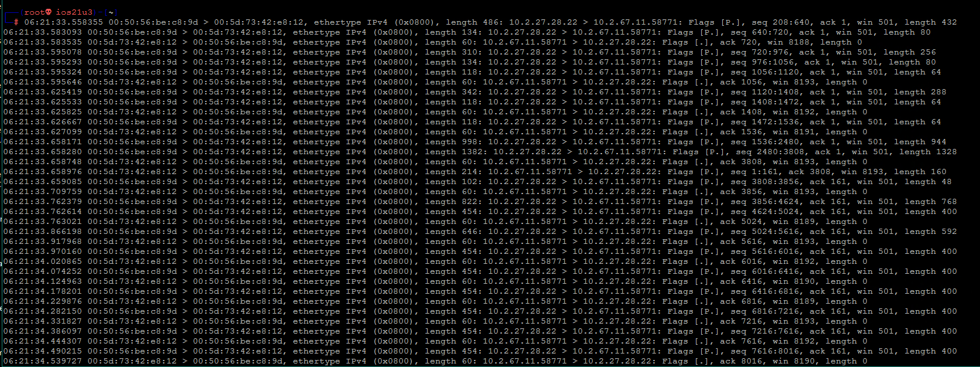This screenshot has width=980, height=367.
Task: Click timestamp 06:21:33.595078
Action: coord(42,52)
